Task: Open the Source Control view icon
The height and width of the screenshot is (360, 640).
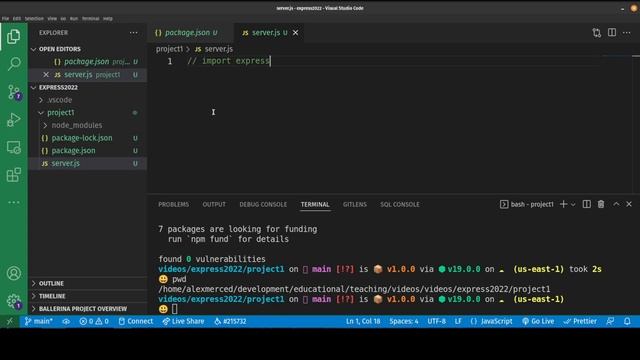Action: tap(13, 93)
